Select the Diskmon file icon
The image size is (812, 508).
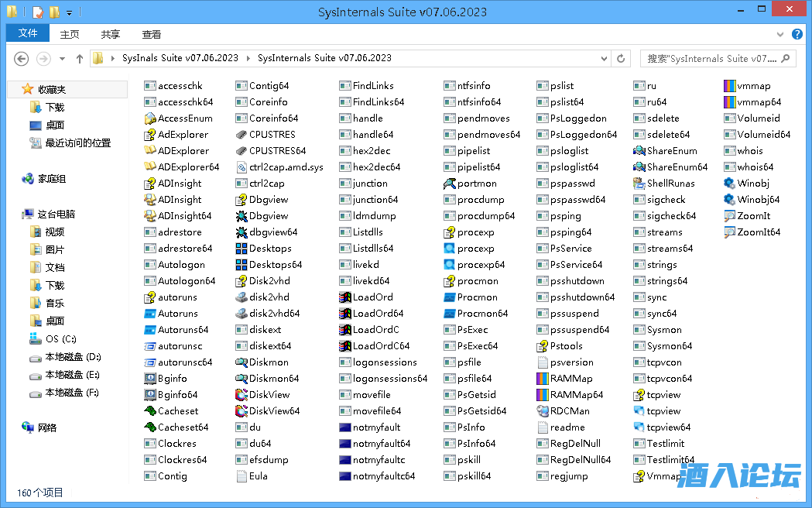click(x=242, y=362)
